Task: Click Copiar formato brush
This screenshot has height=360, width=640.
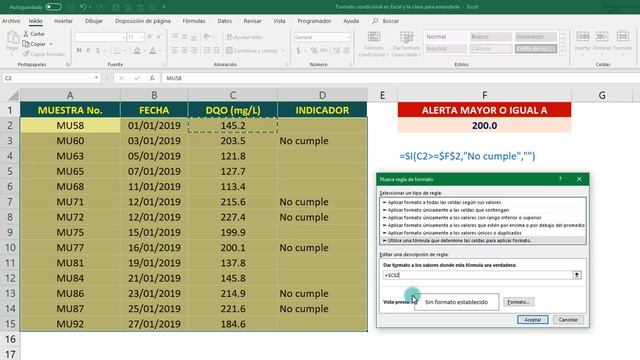Action: pos(44,54)
